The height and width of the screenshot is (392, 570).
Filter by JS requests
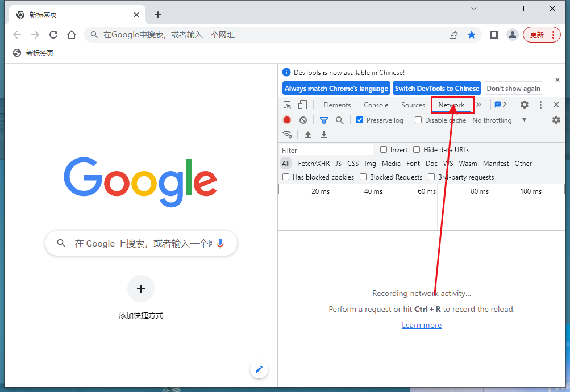point(339,164)
